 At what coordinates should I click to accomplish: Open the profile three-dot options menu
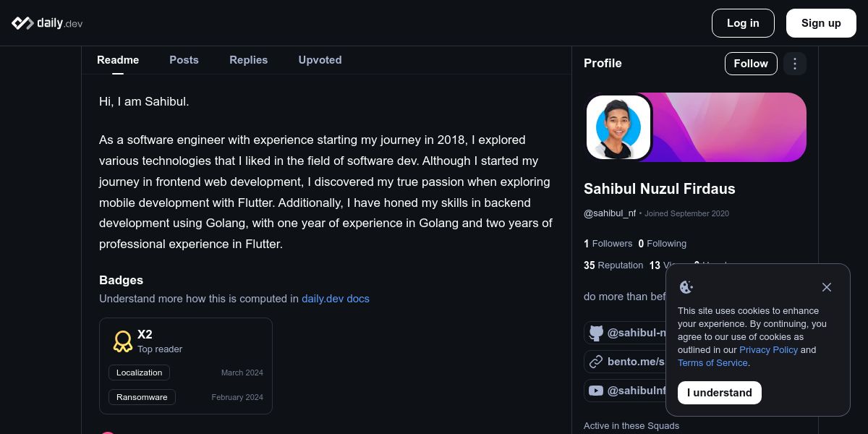click(x=795, y=64)
